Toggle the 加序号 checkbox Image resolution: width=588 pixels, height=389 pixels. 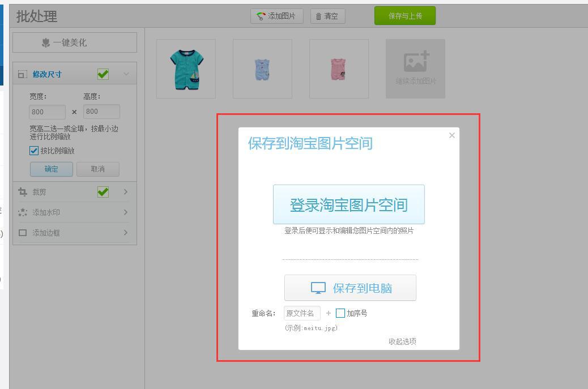click(x=340, y=313)
